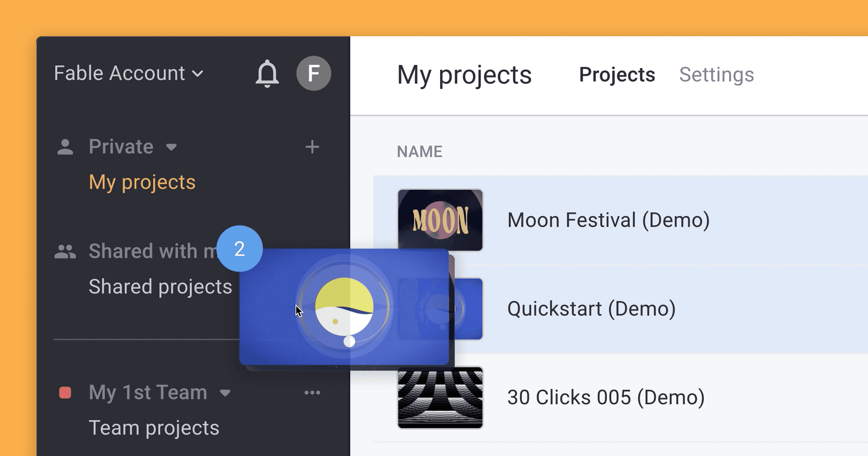Viewport: 868px width, 456px height.
Task: Collapse the Private section arrow
Action: [x=171, y=147]
